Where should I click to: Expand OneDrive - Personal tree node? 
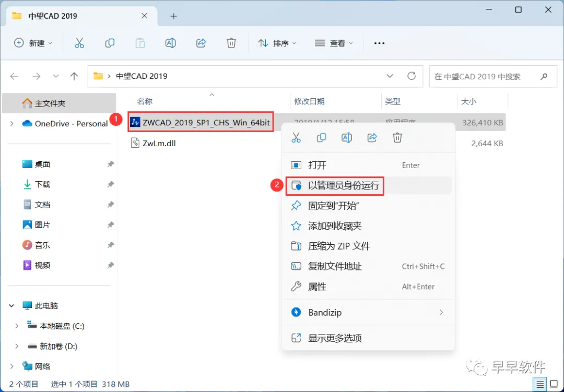(x=12, y=124)
